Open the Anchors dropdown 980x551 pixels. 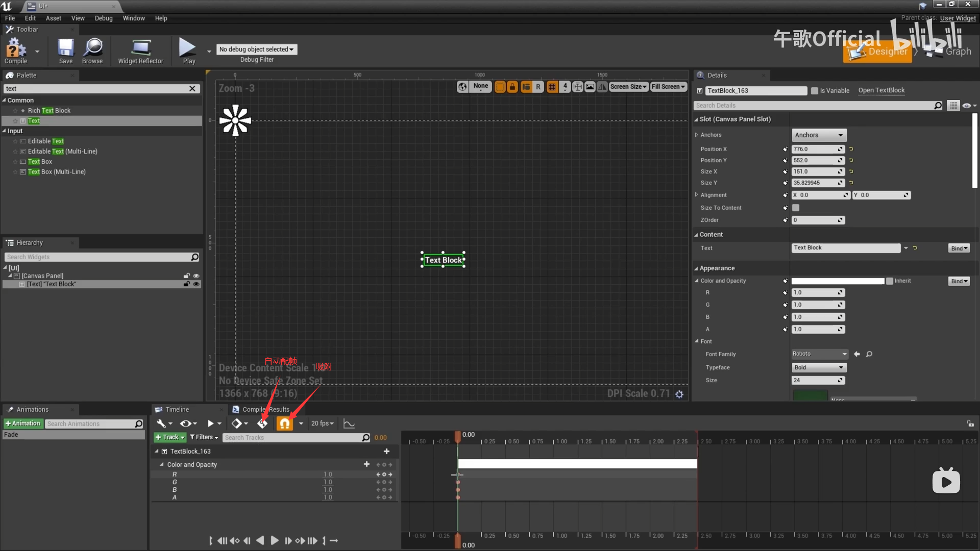819,135
